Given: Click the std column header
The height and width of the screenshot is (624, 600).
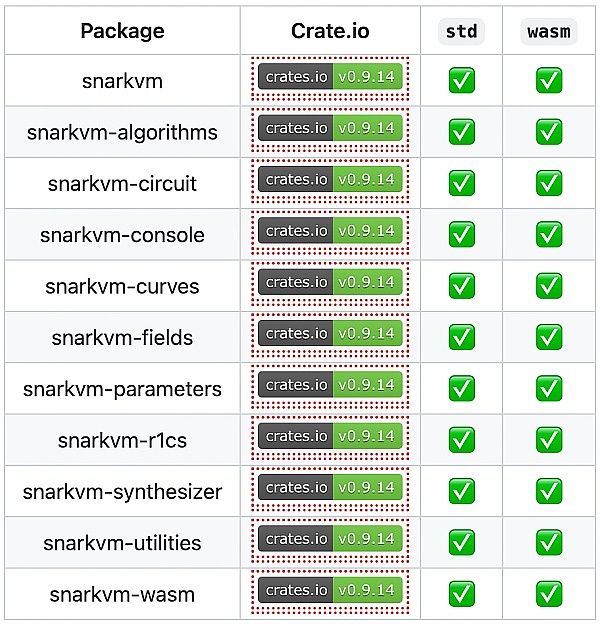Looking at the screenshot, I should tap(461, 31).
